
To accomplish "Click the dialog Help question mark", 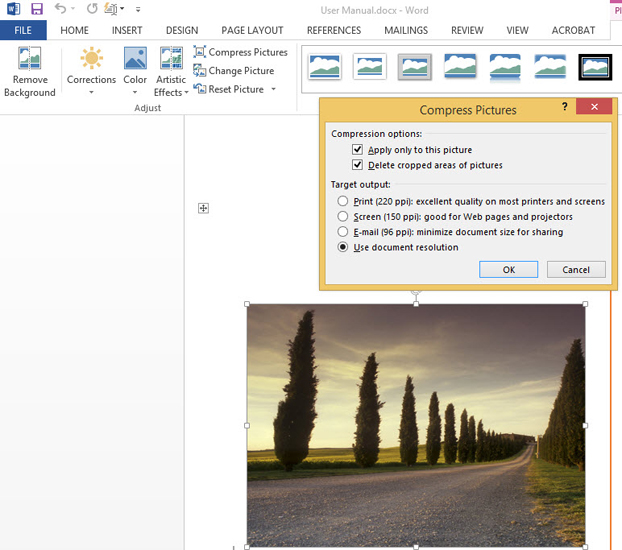I will (564, 107).
